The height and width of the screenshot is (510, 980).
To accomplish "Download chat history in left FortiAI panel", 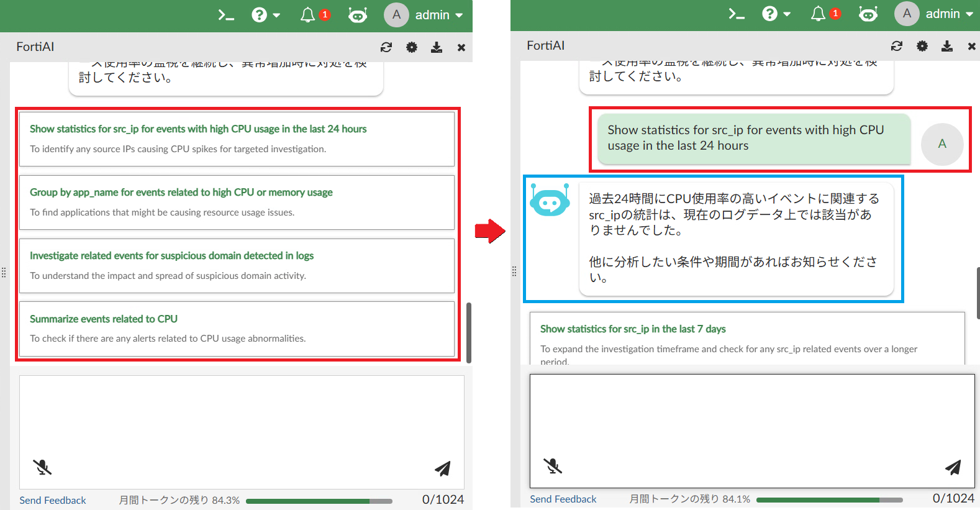I will coord(437,47).
